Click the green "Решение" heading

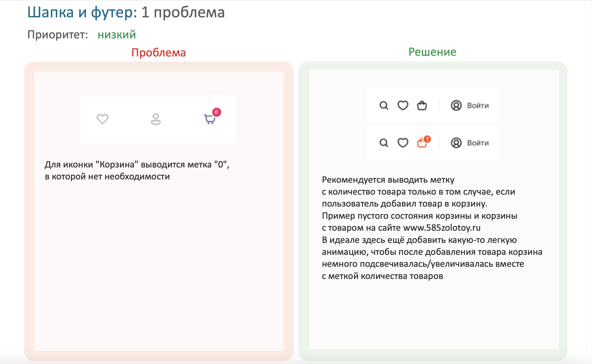432,52
